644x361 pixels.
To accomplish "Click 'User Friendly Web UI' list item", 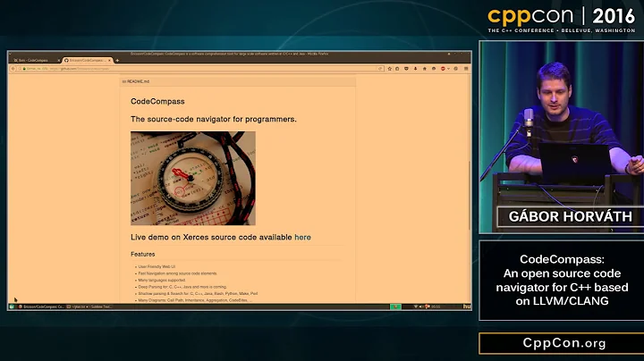I will point(157,266).
